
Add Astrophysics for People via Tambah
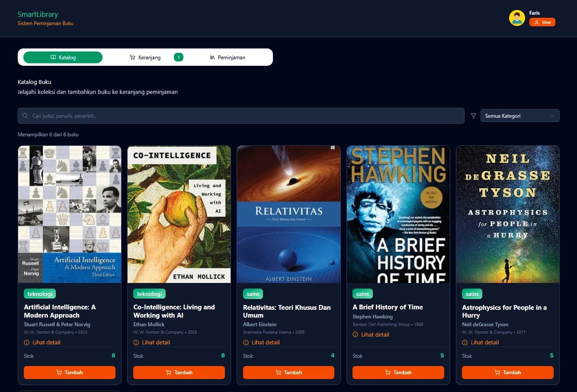[x=508, y=373]
